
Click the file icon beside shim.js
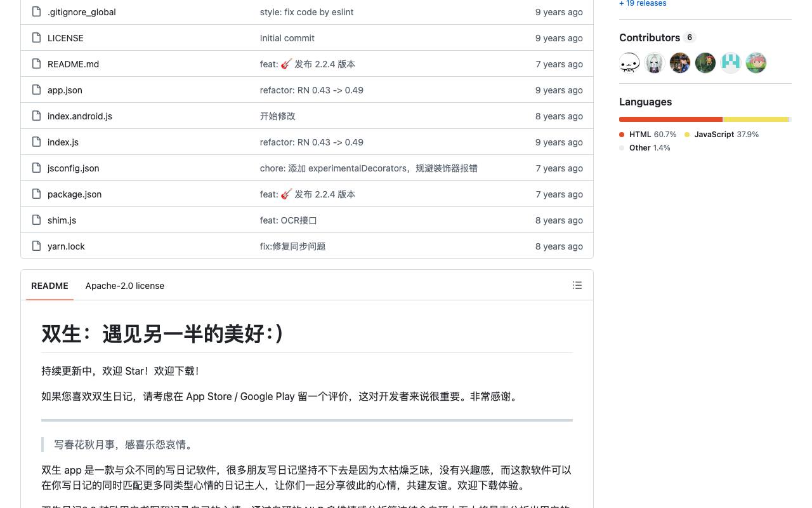pyautogui.click(x=36, y=220)
